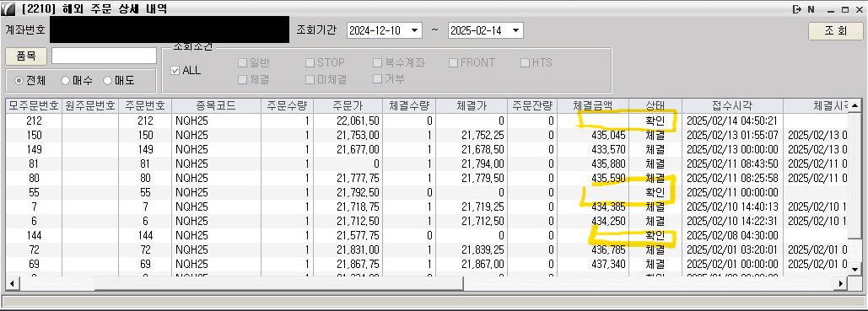This screenshot has width=868, height=311.
Task: Click the application logo icon in title bar
Action: [8, 9]
